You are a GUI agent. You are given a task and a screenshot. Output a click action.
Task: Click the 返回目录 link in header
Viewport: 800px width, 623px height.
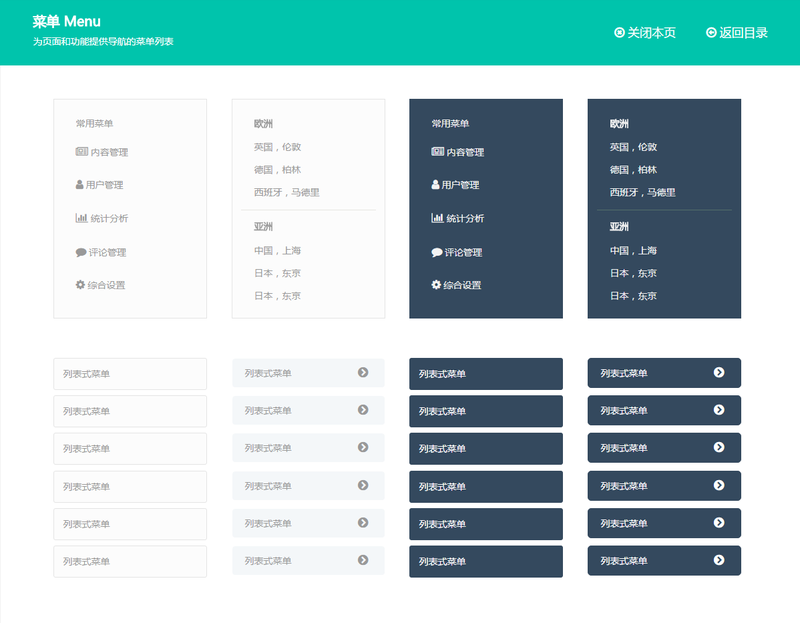pyautogui.click(x=743, y=33)
